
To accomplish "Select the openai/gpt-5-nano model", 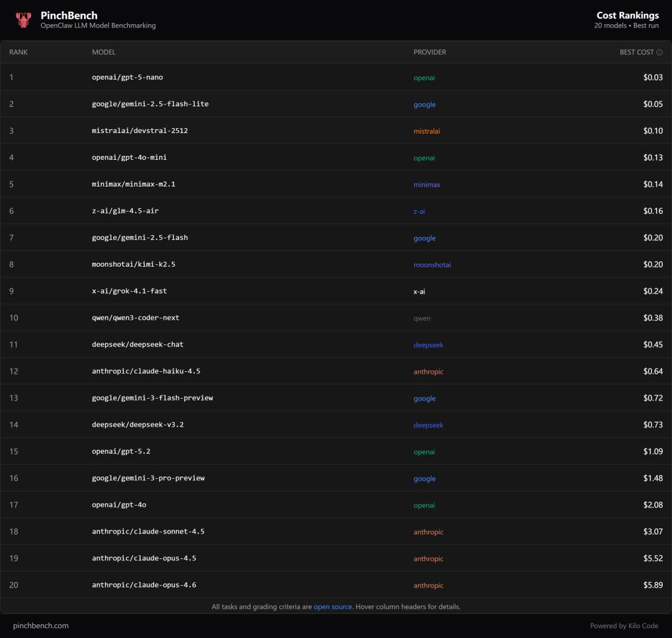I will (128, 77).
